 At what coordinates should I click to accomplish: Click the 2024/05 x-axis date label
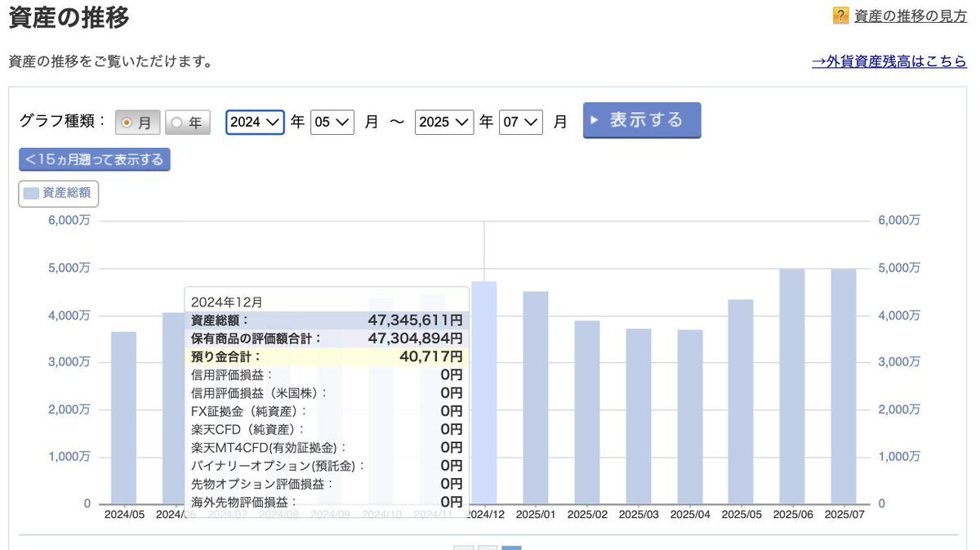[124, 515]
